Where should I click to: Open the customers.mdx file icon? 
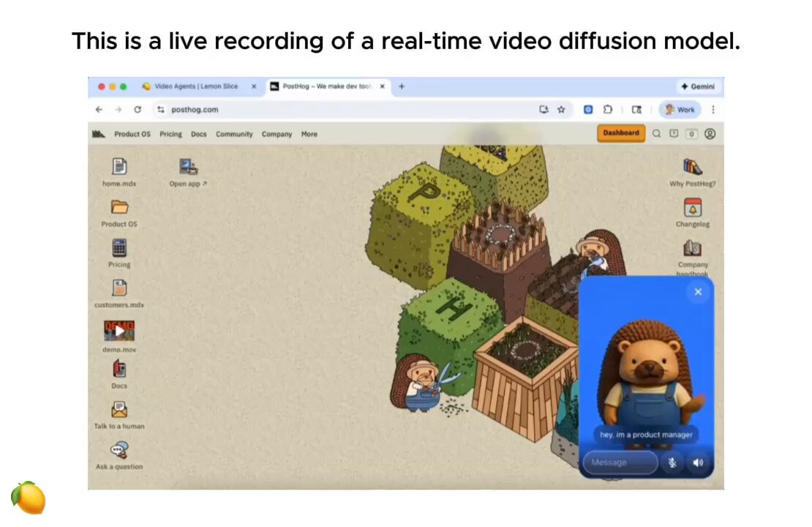[x=119, y=288]
